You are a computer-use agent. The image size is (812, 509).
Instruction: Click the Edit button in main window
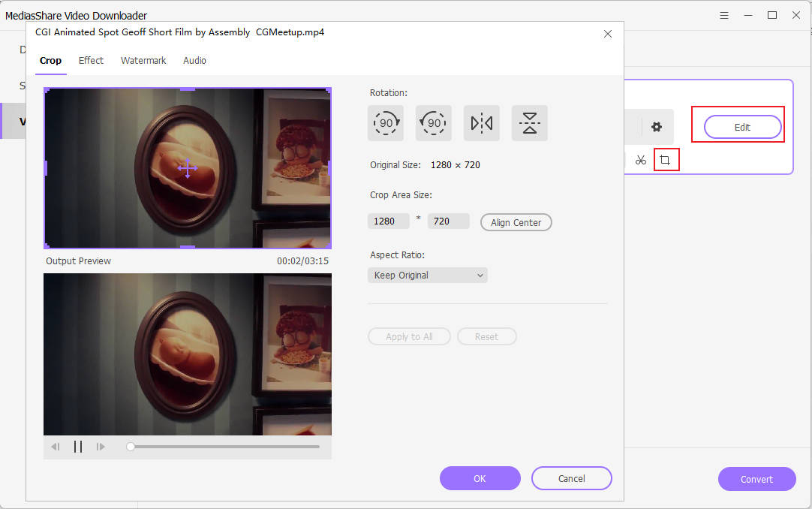click(743, 128)
